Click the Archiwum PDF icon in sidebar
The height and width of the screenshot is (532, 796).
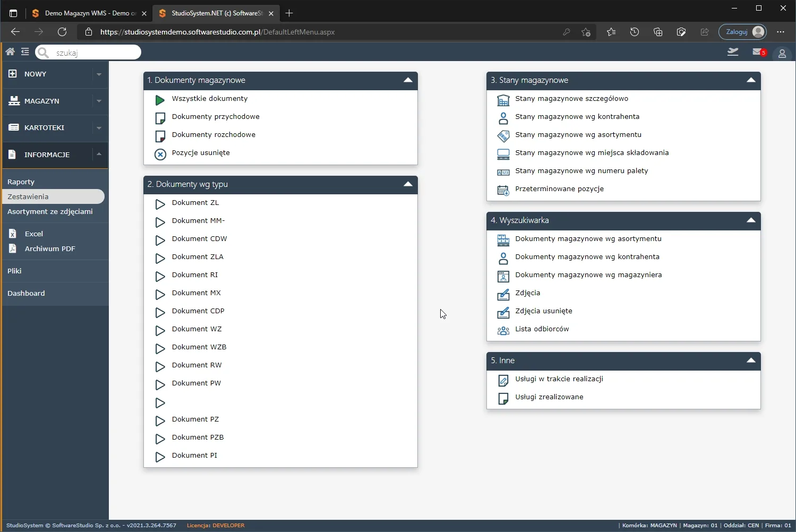pos(13,248)
